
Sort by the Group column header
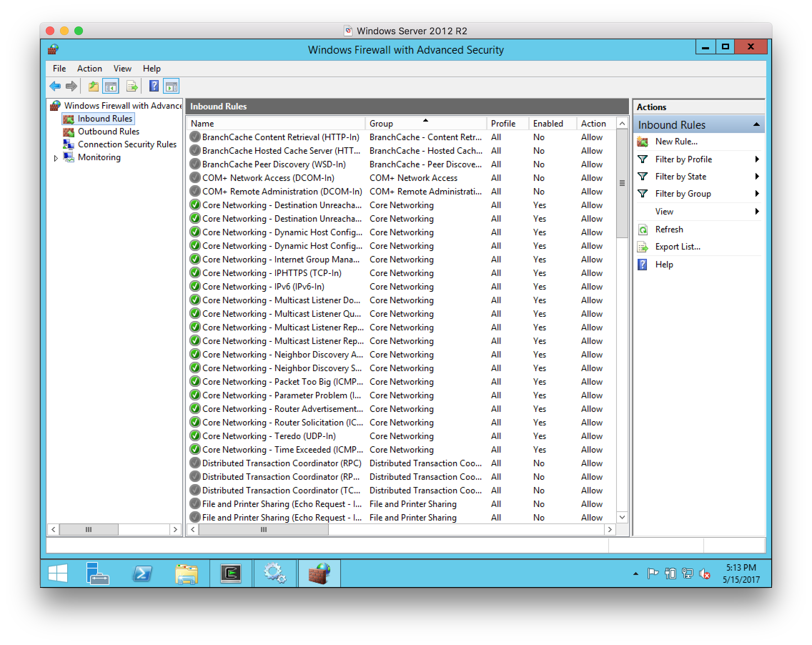426,124
